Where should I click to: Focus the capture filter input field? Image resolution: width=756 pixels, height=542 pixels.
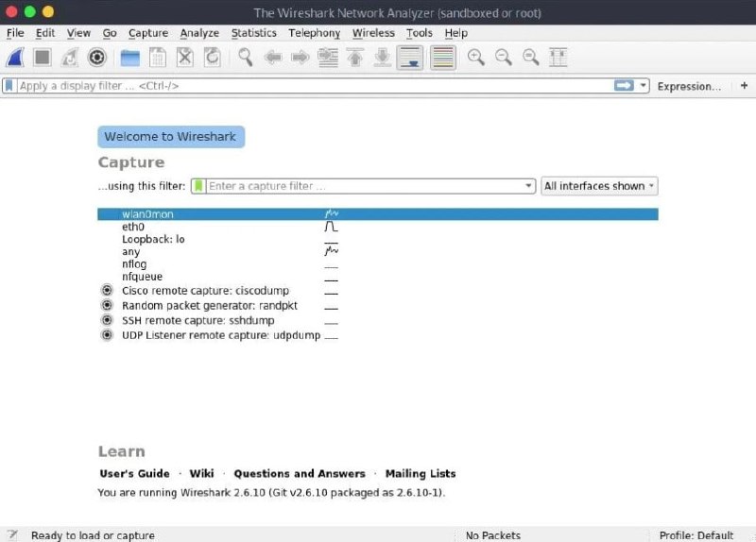[x=364, y=186]
